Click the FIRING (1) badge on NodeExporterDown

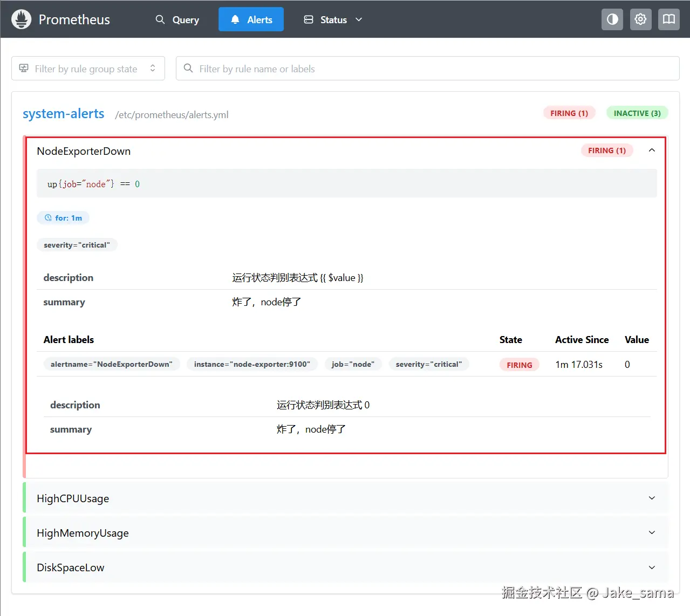(607, 150)
